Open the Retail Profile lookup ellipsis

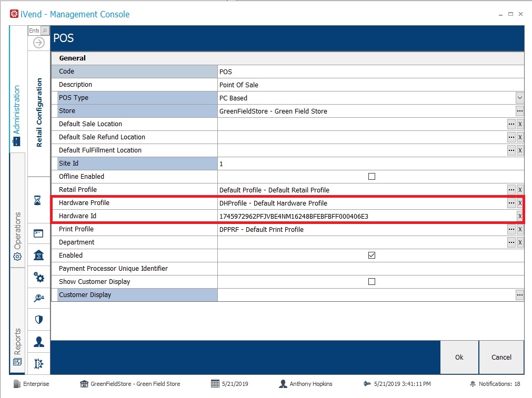511,190
